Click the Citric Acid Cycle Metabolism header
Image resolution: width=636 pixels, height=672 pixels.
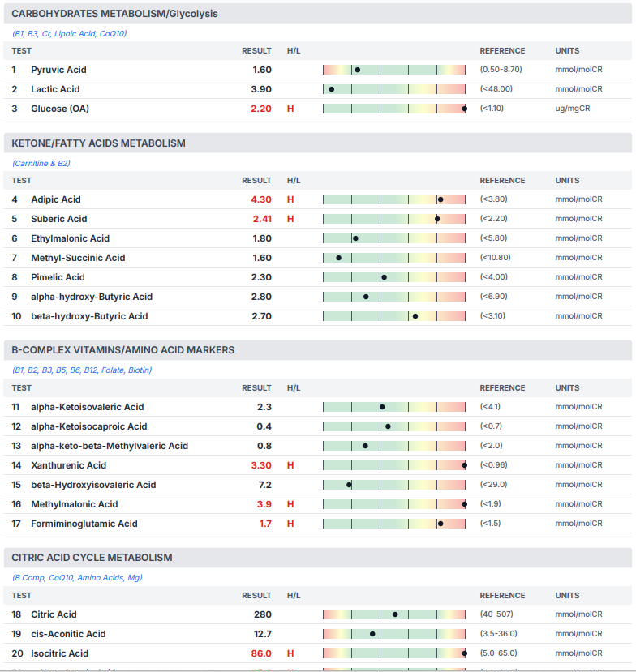point(92,558)
